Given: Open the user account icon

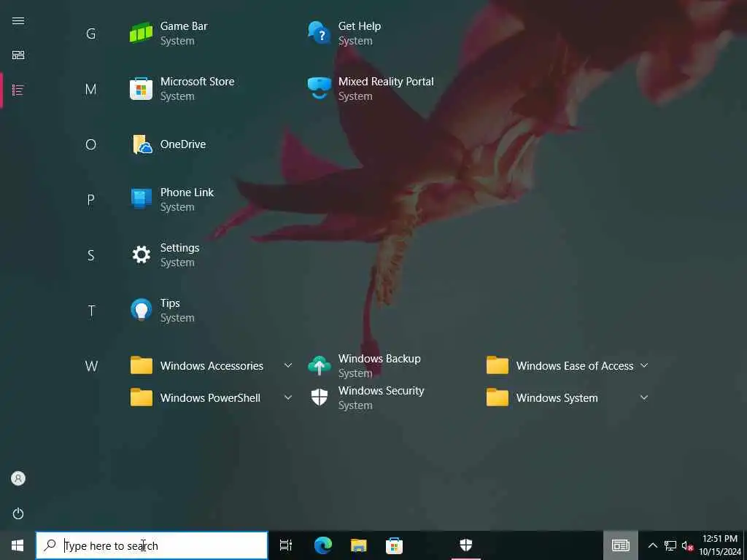Looking at the screenshot, I should (x=18, y=478).
